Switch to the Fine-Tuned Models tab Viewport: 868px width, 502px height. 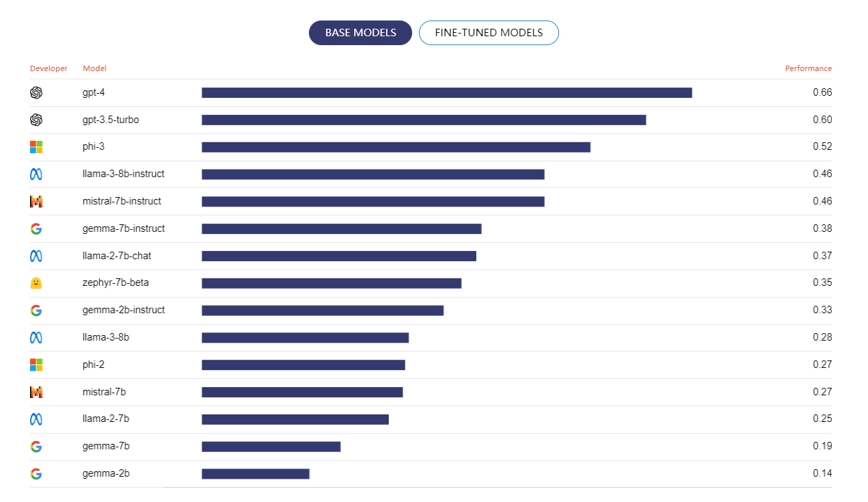[x=489, y=33]
